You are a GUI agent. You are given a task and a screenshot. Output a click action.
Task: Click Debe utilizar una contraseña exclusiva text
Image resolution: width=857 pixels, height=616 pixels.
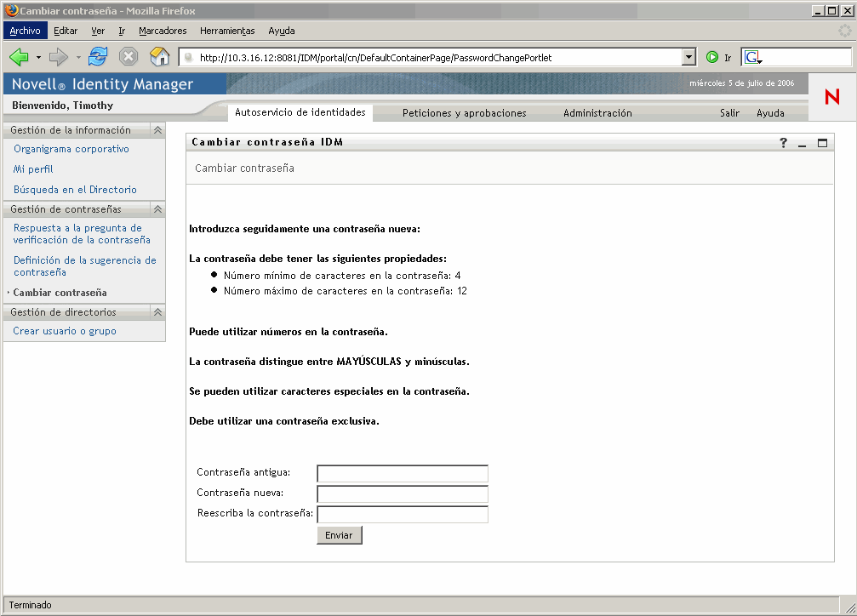coord(284,421)
